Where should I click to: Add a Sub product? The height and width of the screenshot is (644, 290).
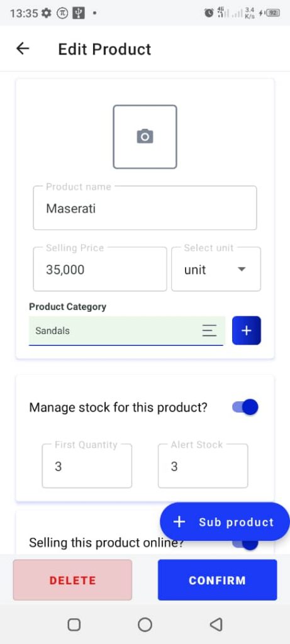pyautogui.click(x=225, y=521)
